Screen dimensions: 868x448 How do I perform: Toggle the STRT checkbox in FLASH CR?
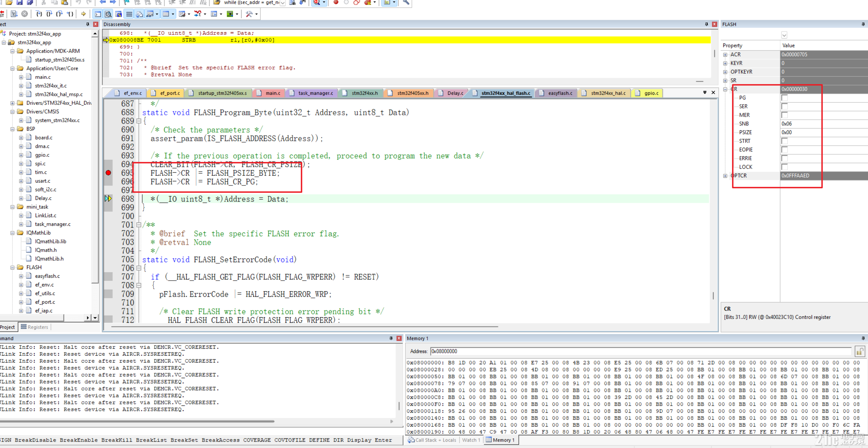point(785,141)
